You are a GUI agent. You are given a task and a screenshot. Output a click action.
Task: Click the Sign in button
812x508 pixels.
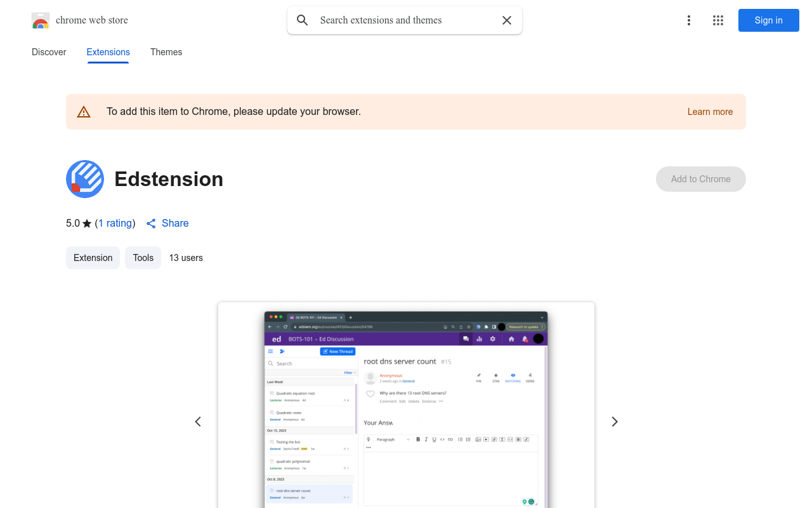coord(769,20)
